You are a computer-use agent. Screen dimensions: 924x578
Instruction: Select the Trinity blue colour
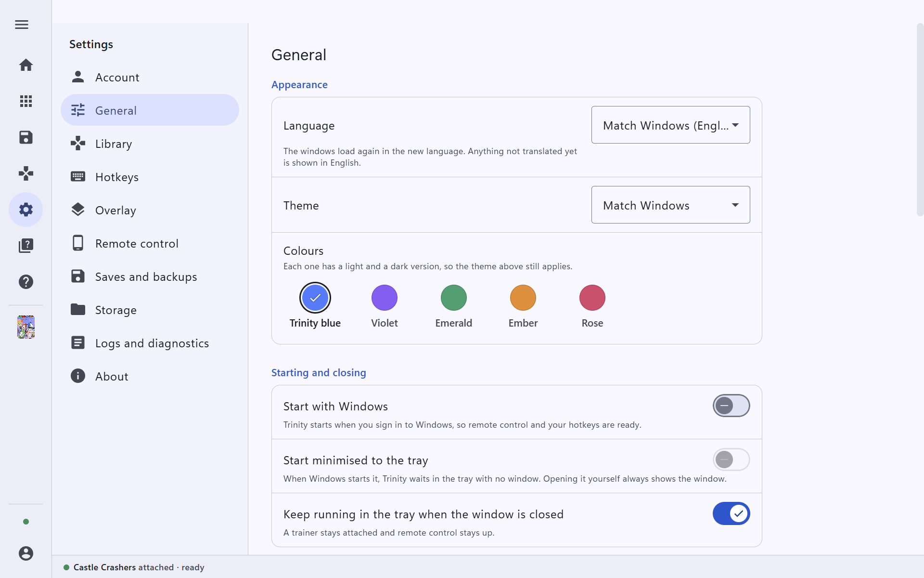point(315,298)
